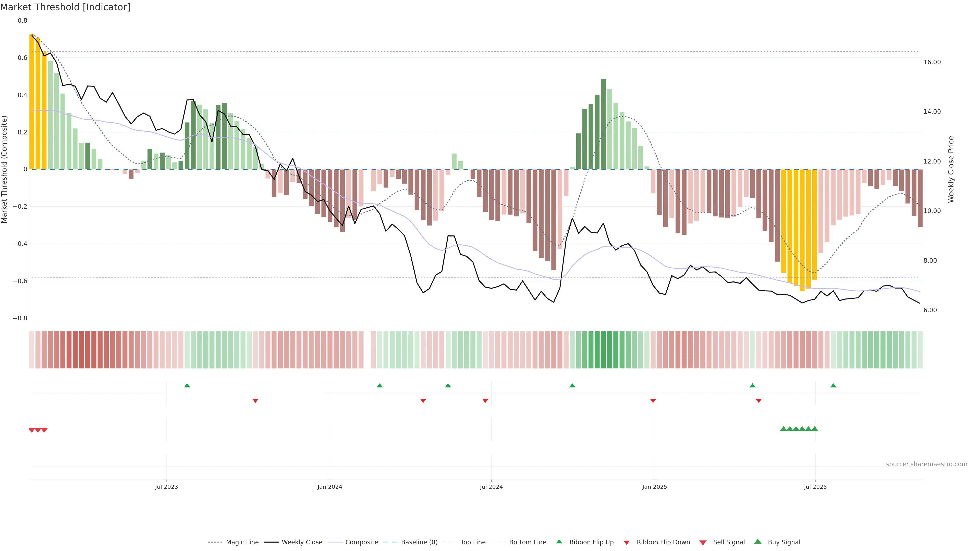Screen dimensions: 980x551
Task: Click the red flip-down marker just before Jan 2025
Action: [x=653, y=400]
